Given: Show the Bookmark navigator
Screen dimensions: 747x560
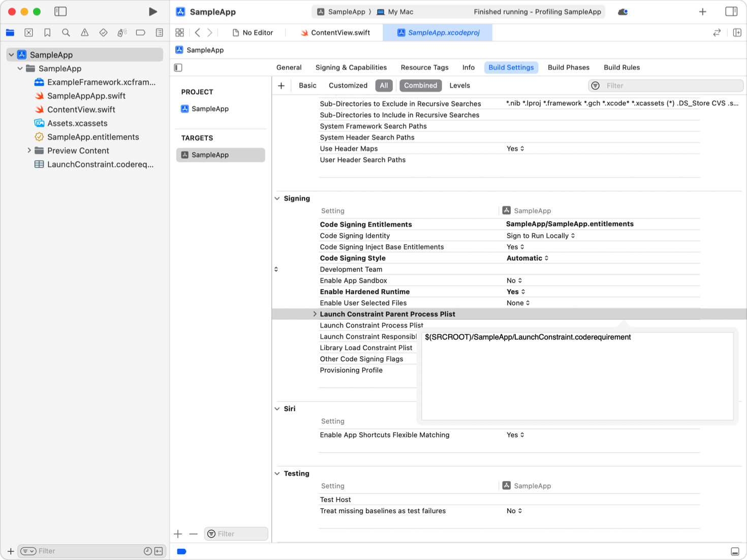Looking at the screenshot, I should (x=47, y=32).
